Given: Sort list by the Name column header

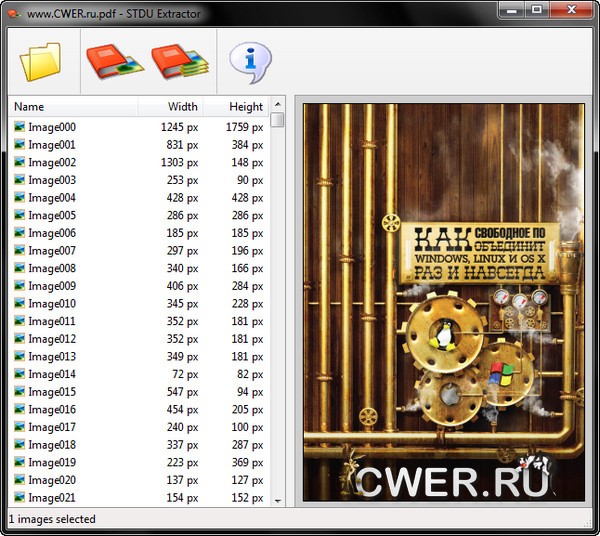Looking at the screenshot, I should point(72,106).
